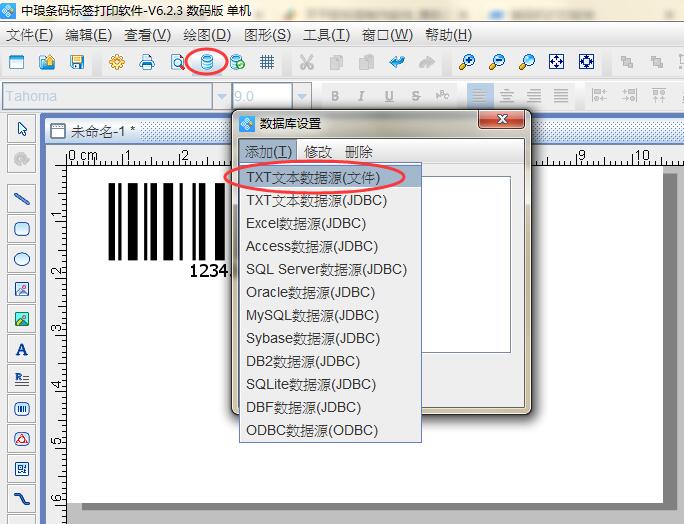Click the database settings toolbar icon

207,62
